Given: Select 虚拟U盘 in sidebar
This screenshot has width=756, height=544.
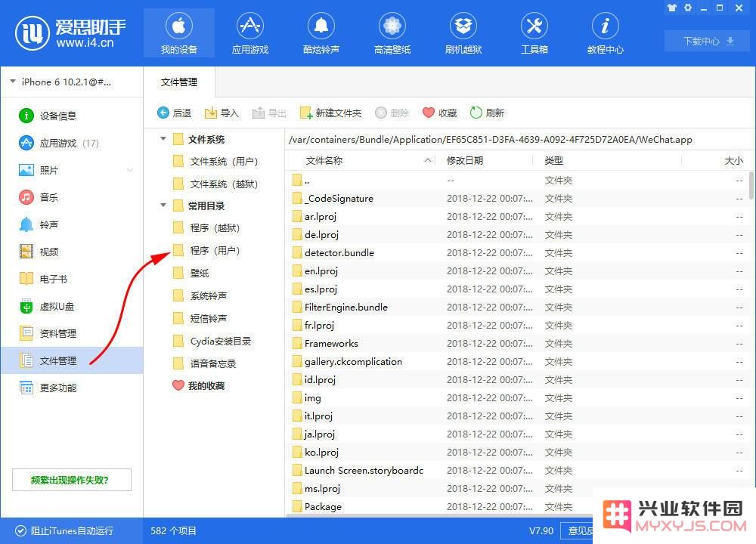Looking at the screenshot, I should [x=71, y=307].
